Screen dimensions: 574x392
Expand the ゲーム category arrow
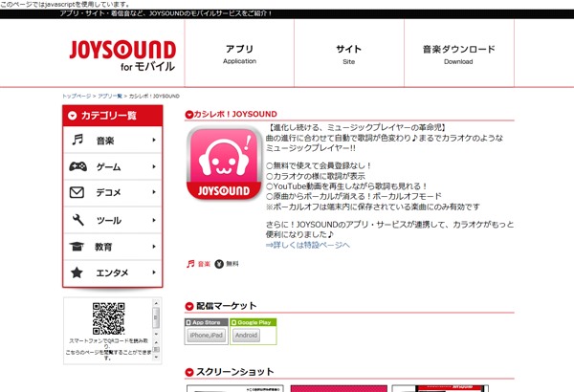click(x=154, y=166)
